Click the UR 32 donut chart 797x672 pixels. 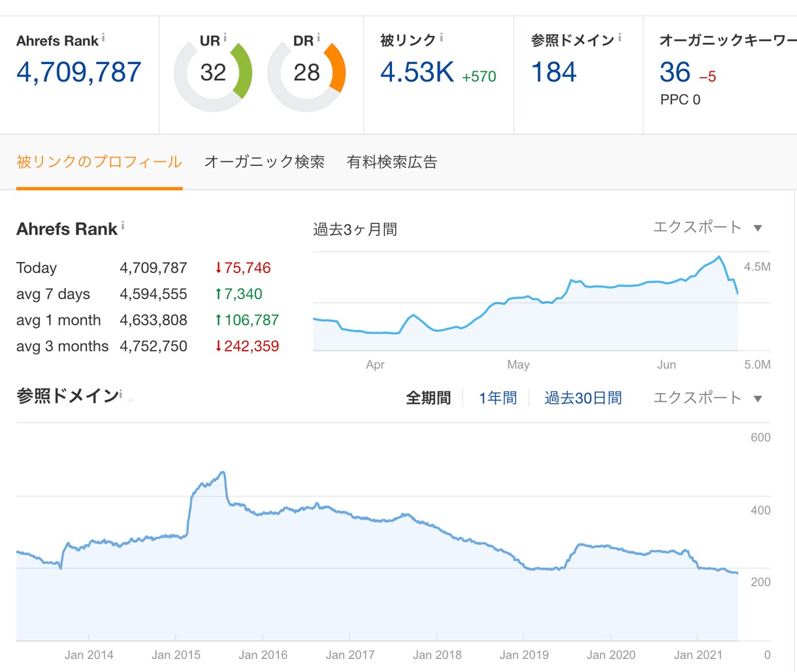tap(213, 73)
